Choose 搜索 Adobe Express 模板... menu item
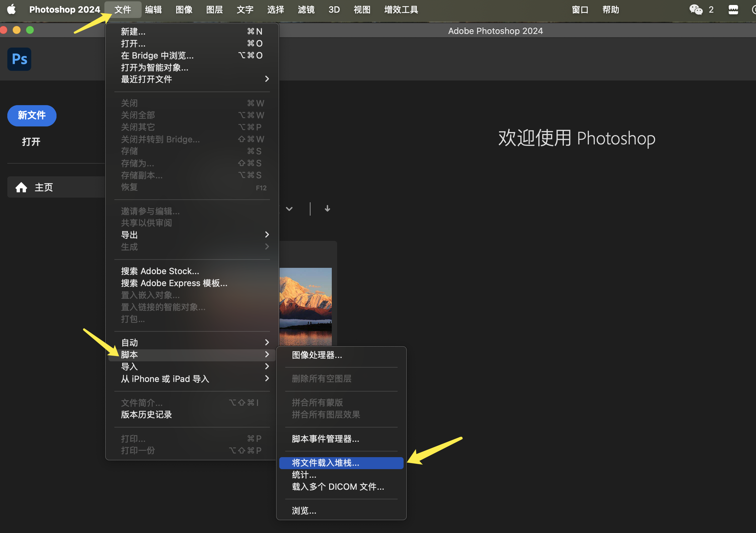756x533 pixels. coord(192,283)
